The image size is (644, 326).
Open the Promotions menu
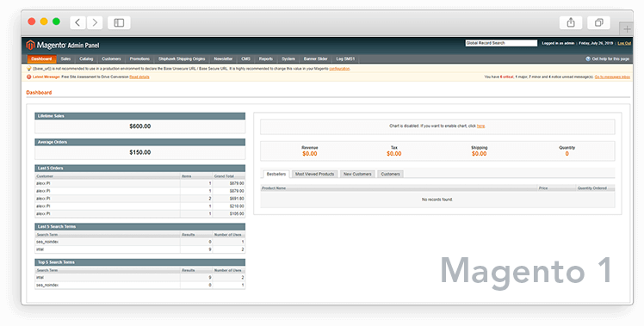click(x=139, y=58)
